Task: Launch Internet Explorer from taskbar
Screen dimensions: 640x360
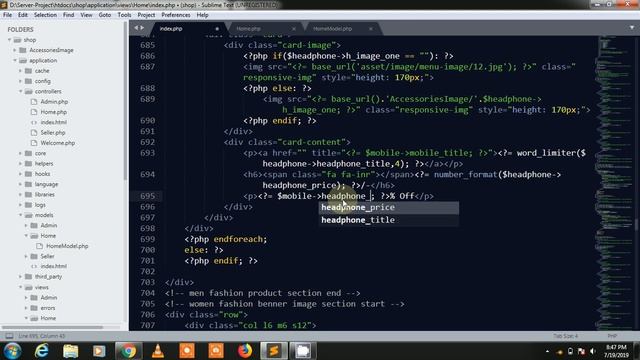Action: 42,351
